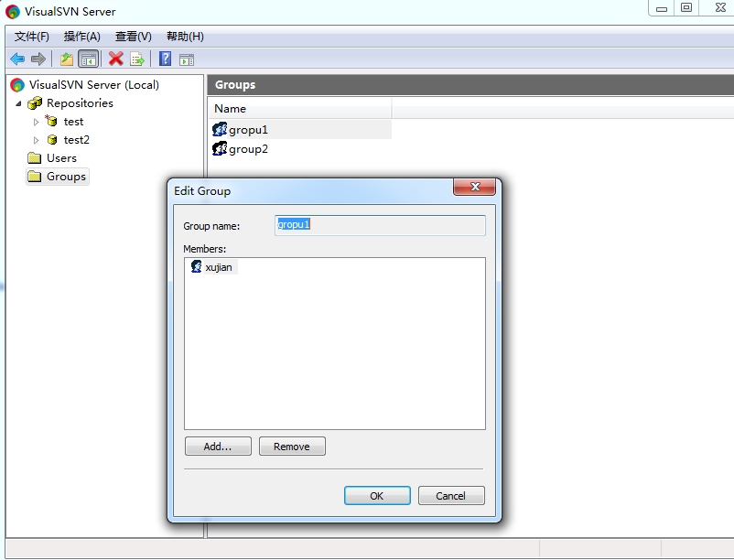Screen dimensions: 734x560
Task: Close the Edit Group dialog
Action: coord(475,187)
